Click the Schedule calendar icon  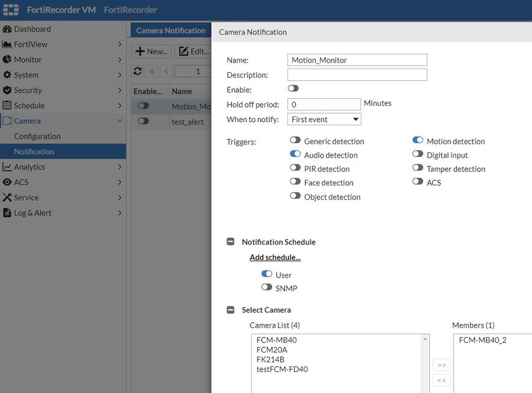(7, 105)
